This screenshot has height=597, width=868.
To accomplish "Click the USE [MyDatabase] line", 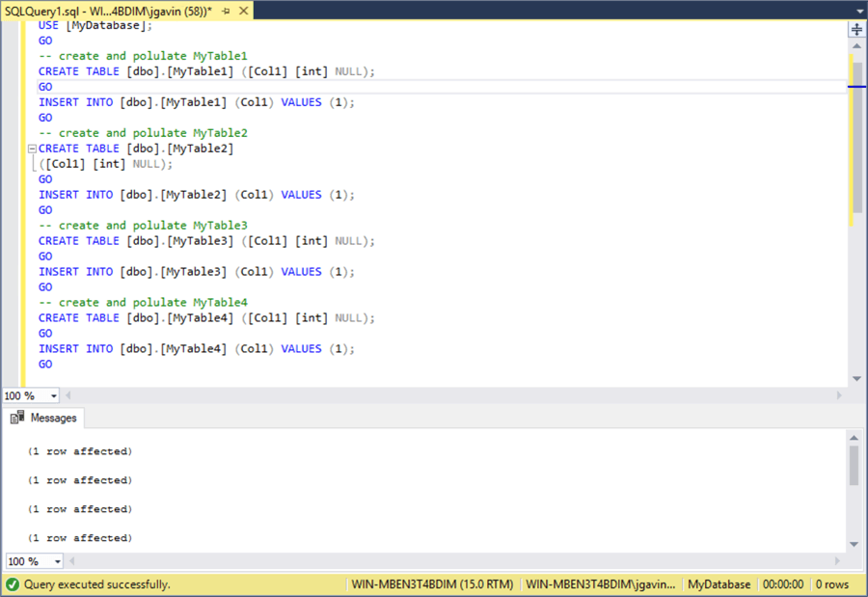I will (x=95, y=25).
